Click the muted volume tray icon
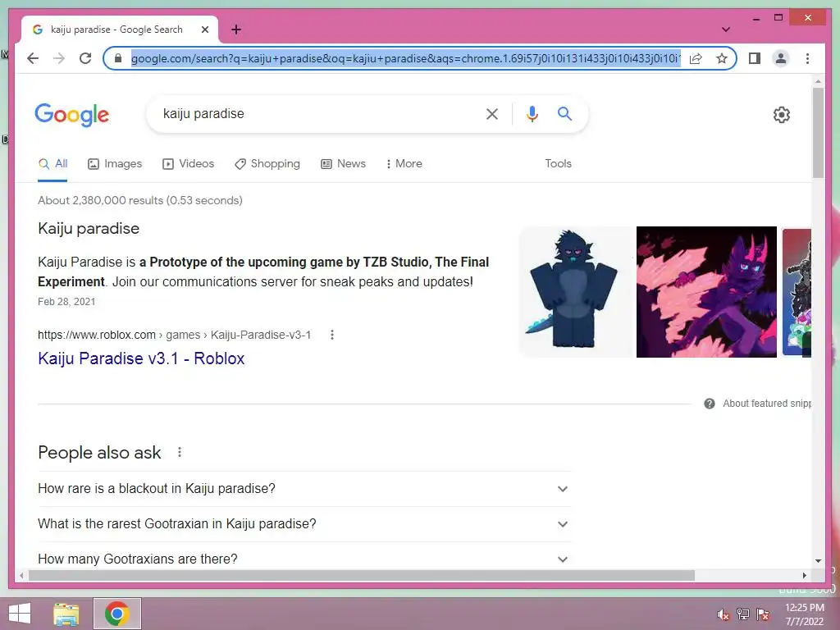Screen dimensions: 840x630 pyautogui.click(x=723, y=614)
